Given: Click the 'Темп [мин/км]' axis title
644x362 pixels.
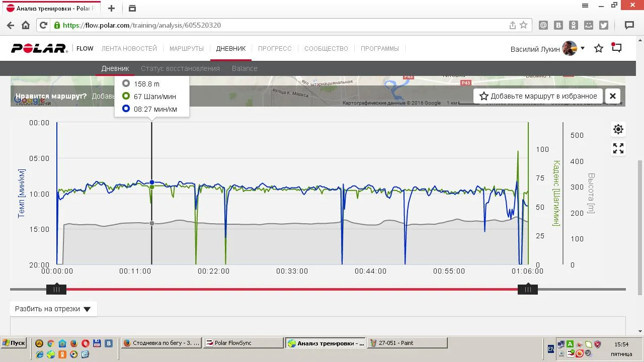Looking at the screenshot, I should pos(22,194).
